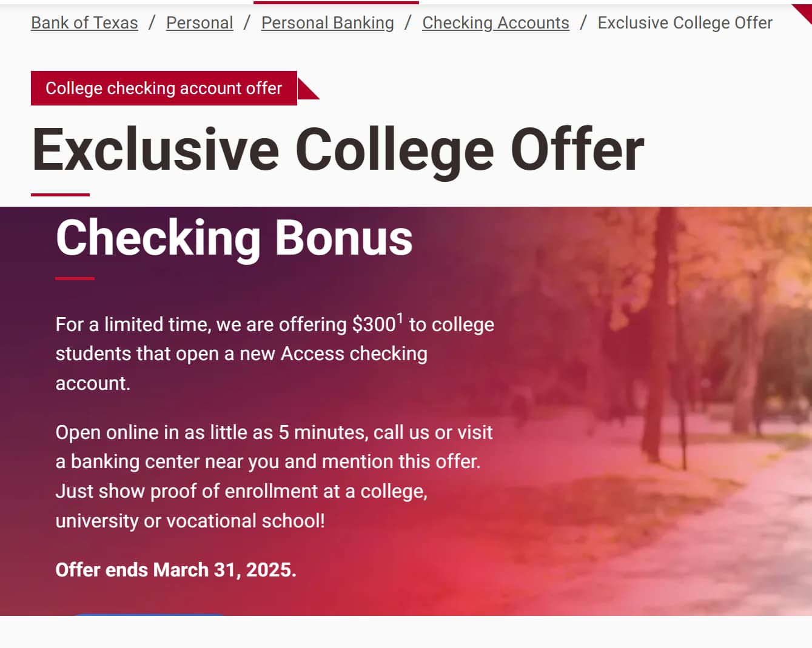This screenshot has height=648, width=812.
Task: Click the red indicator bar at page top
Action: tap(336, 2)
